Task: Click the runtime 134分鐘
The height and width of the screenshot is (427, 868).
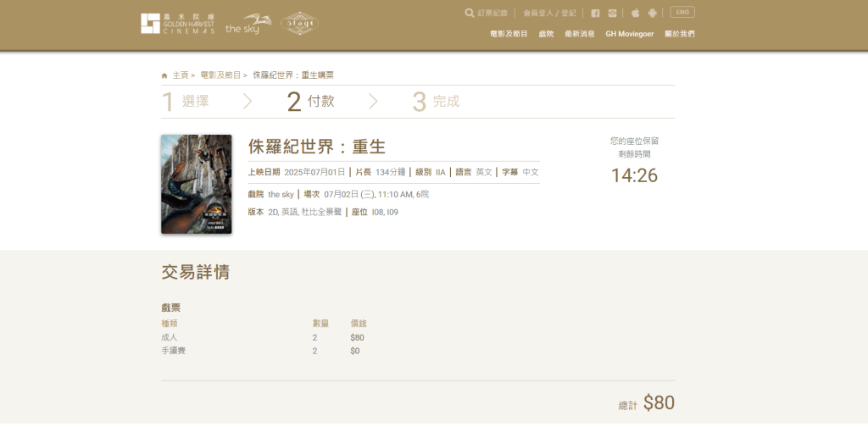Action: 390,172
